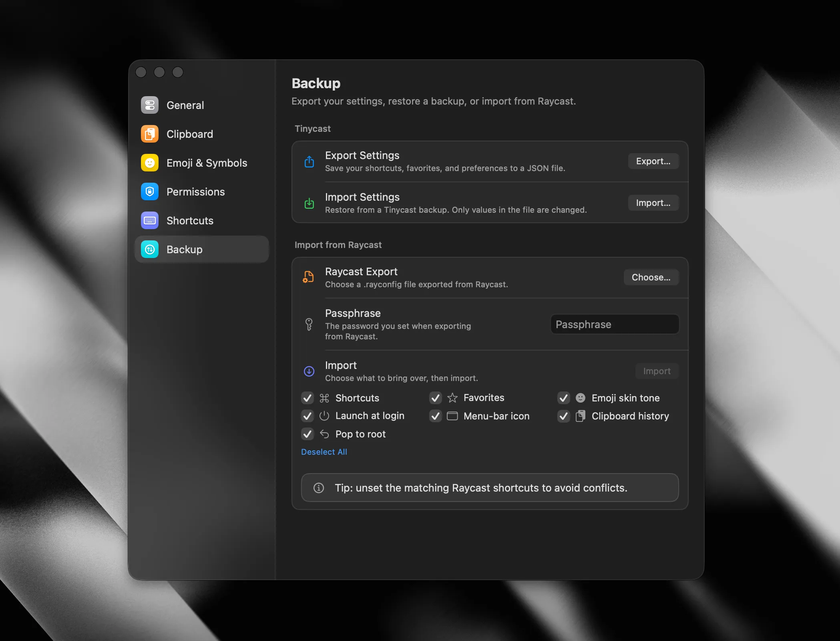Open the Emoji & Symbols section
Image resolution: width=840 pixels, height=641 pixels.
point(202,163)
